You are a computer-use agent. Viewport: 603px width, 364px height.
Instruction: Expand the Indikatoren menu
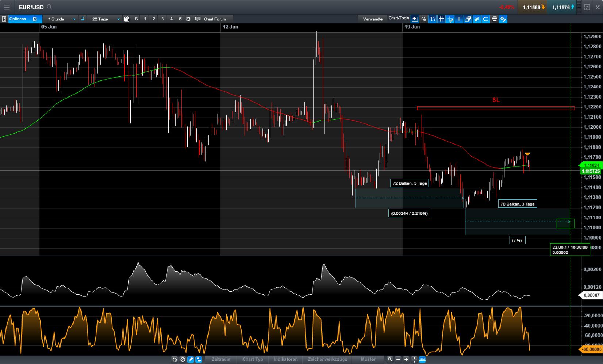[286, 360]
